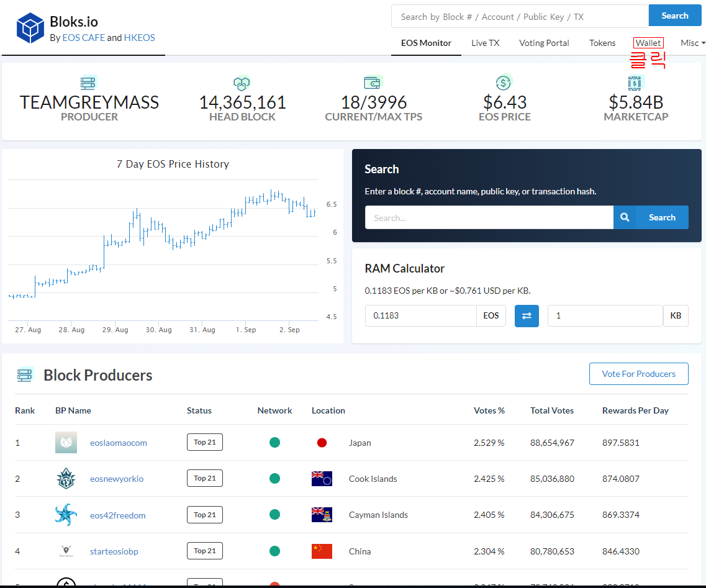
Task: Click the Location column header
Action: click(328, 410)
